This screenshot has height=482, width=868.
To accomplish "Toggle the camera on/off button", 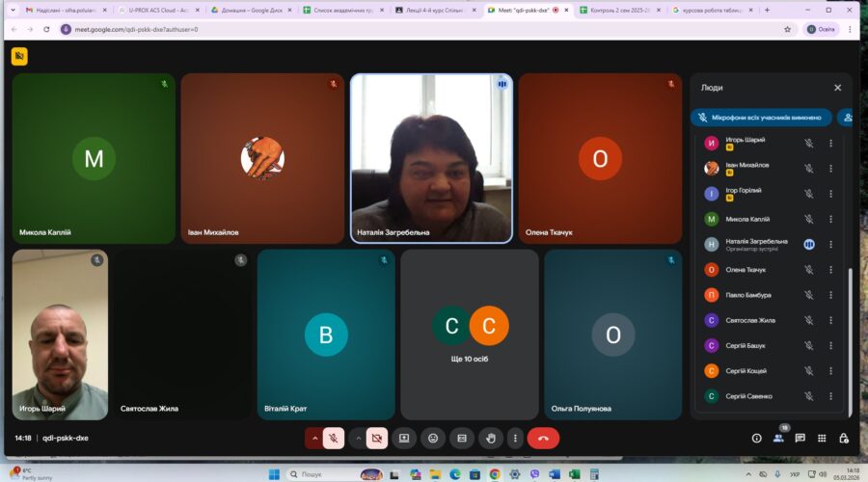I will pos(377,438).
